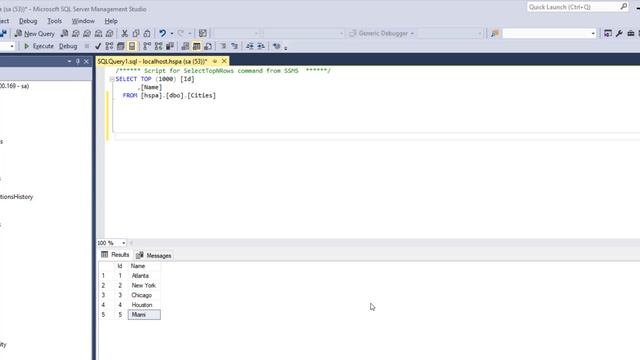Image resolution: width=640 pixels, height=360 pixels.
Task: Open the Debug menu
Action: (x=28, y=21)
